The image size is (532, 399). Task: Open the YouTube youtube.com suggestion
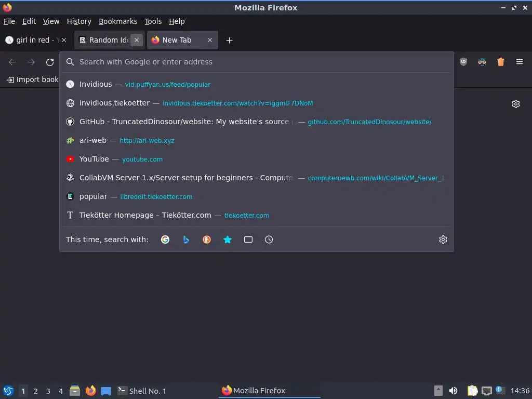[x=257, y=159]
